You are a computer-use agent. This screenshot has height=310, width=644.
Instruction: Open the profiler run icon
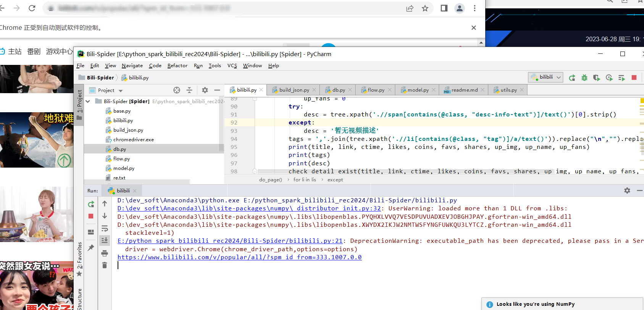tap(609, 78)
